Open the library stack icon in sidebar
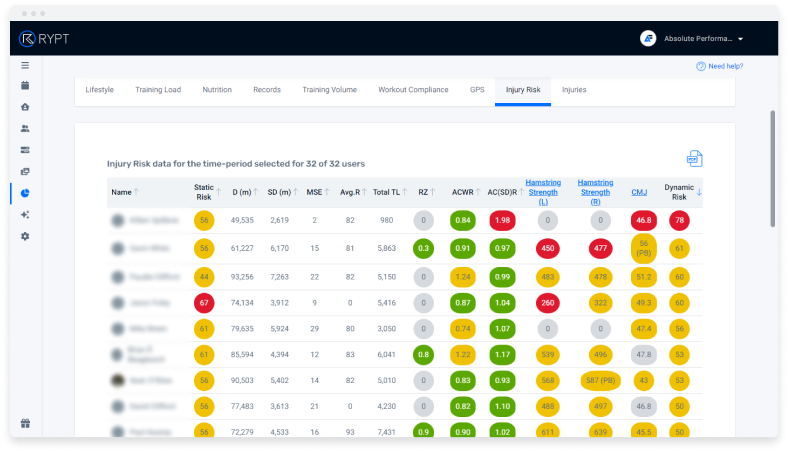 (x=25, y=172)
